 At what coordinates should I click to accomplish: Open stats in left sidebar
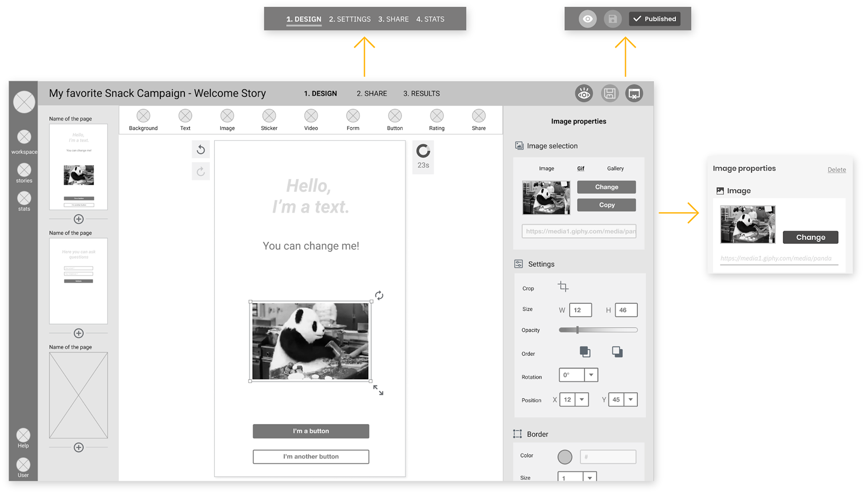click(24, 201)
